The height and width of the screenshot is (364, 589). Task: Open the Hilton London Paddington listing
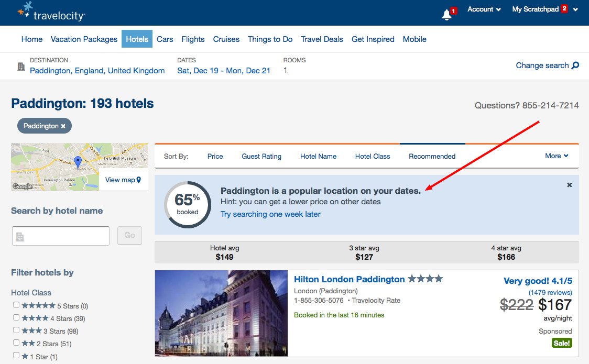point(350,279)
